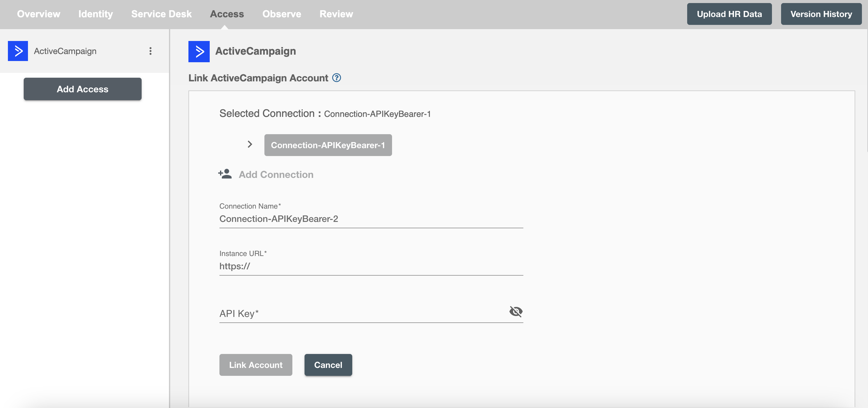Click the Identity tab in navigation

point(95,14)
